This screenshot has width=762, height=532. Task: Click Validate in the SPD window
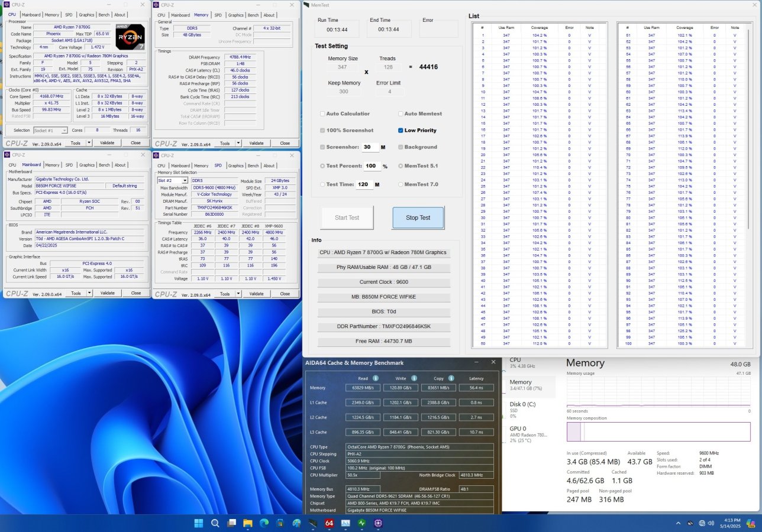[x=256, y=293]
